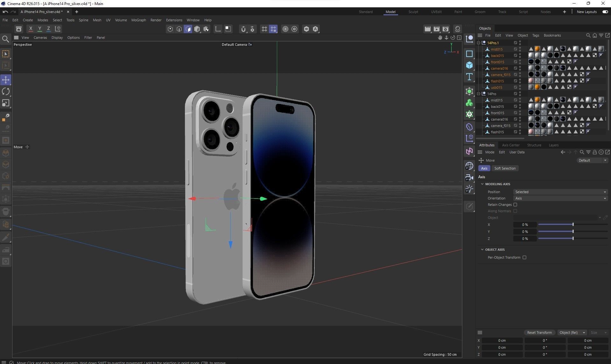Open Axis Center tab

(x=510, y=145)
